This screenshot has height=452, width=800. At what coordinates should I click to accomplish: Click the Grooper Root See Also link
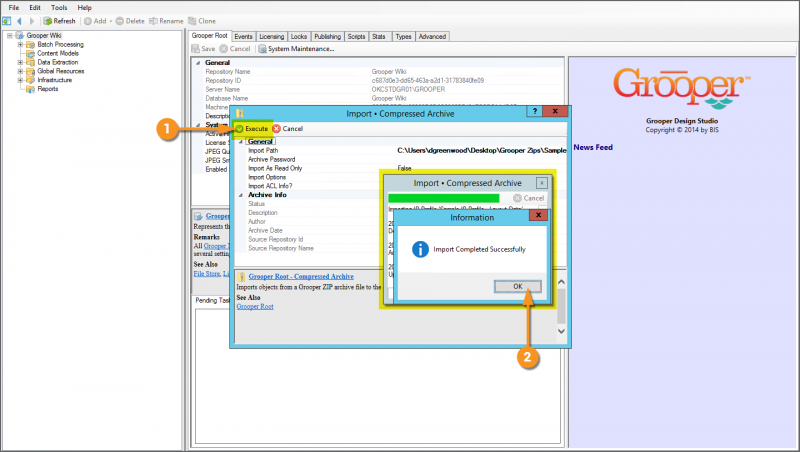tap(255, 307)
